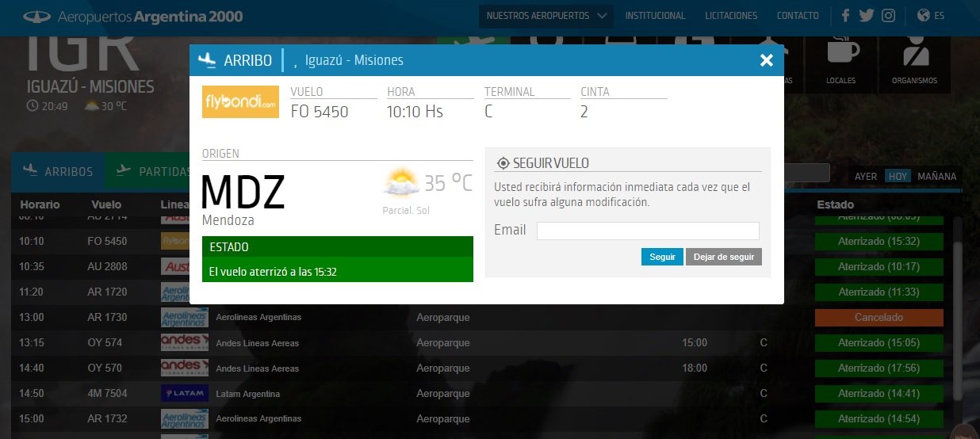This screenshot has height=439, width=980.
Task: Close the ARRIBO flight details popup
Action: [766, 60]
